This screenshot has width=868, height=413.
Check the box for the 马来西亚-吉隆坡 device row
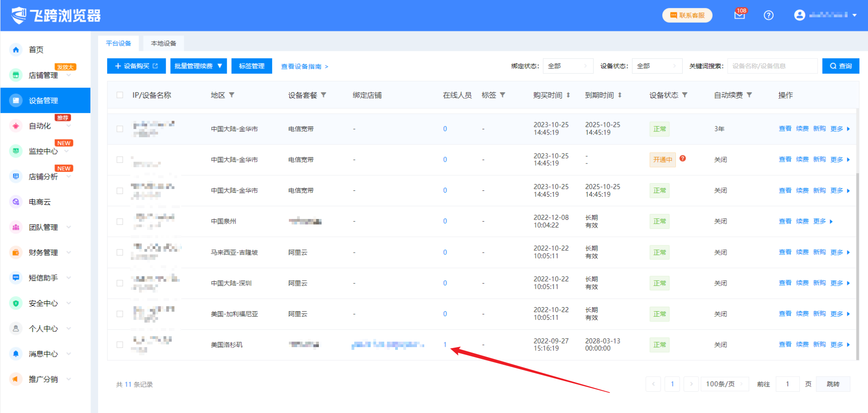(120, 252)
